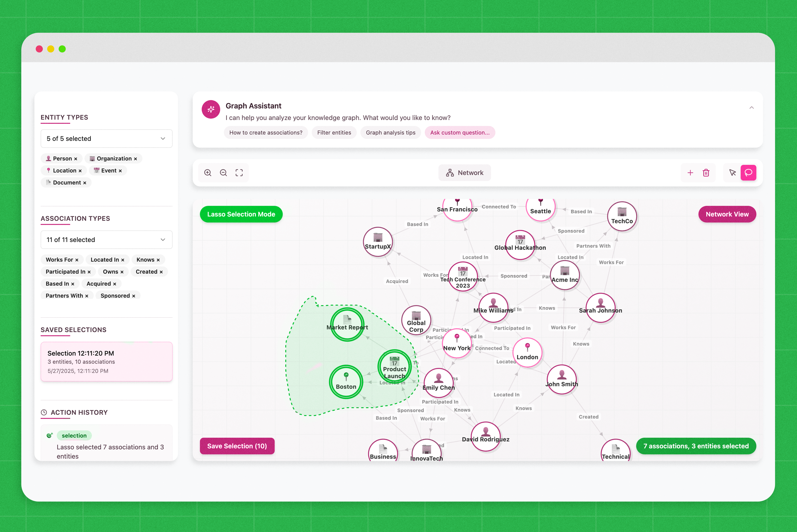Select the Emily Chen person node

(438, 383)
